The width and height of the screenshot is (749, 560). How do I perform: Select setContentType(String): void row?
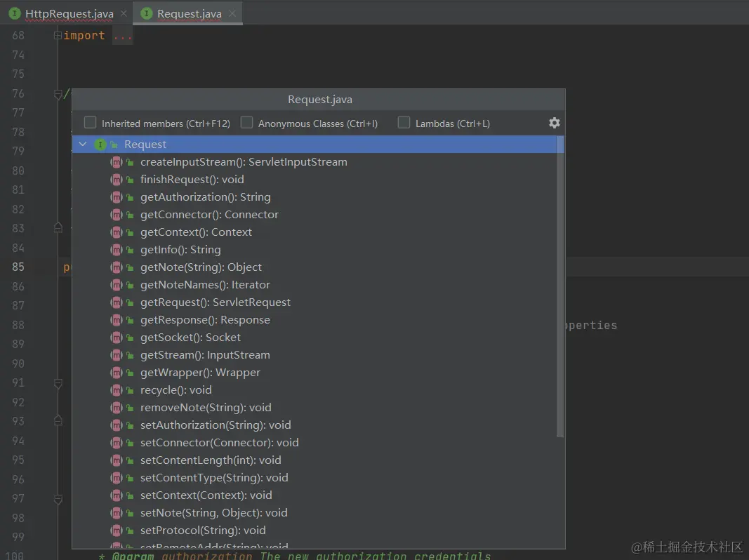(314, 478)
